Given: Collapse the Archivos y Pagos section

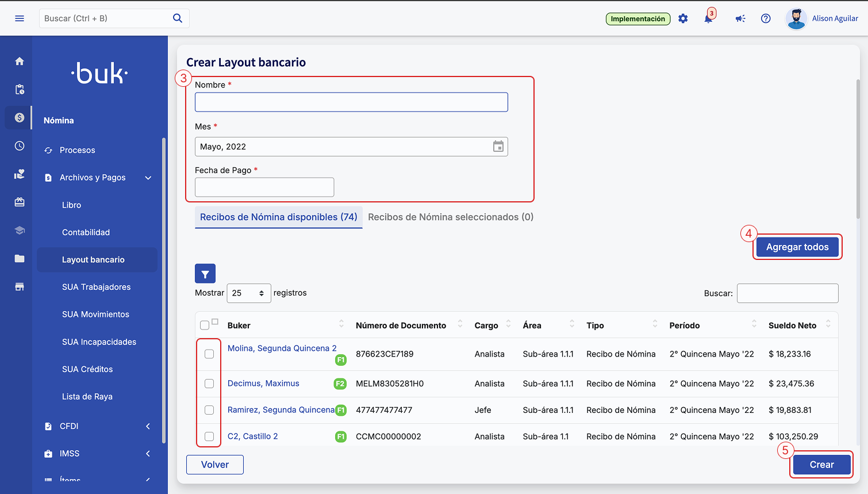Looking at the screenshot, I should click(148, 178).
